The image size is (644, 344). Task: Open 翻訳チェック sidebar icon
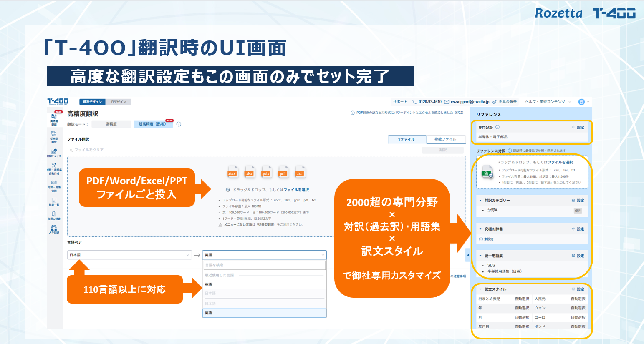click(54, 153)
